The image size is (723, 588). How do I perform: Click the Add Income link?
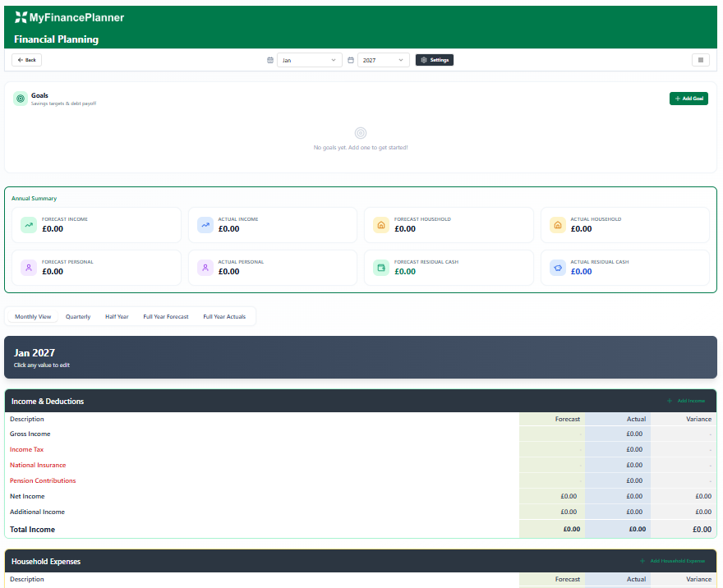(686, 401)
